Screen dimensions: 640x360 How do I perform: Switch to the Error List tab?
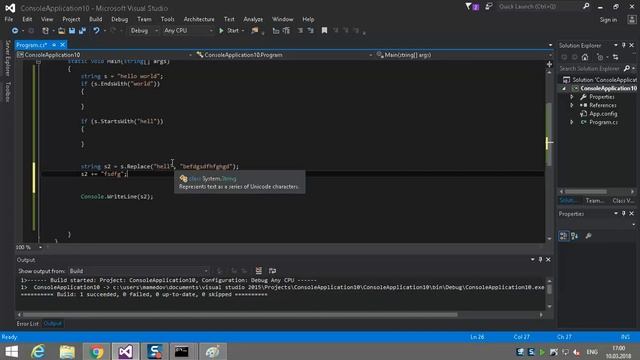tap(28, 324)
